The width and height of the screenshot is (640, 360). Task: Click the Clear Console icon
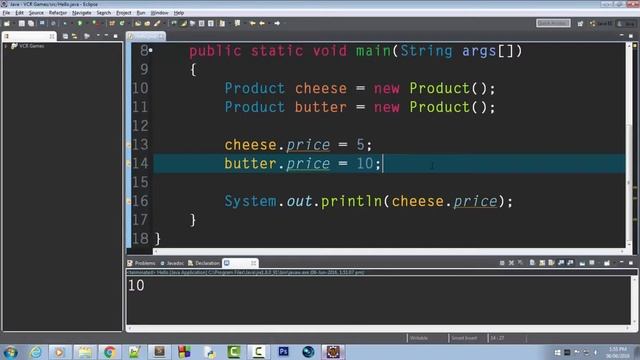coord(532,263)
